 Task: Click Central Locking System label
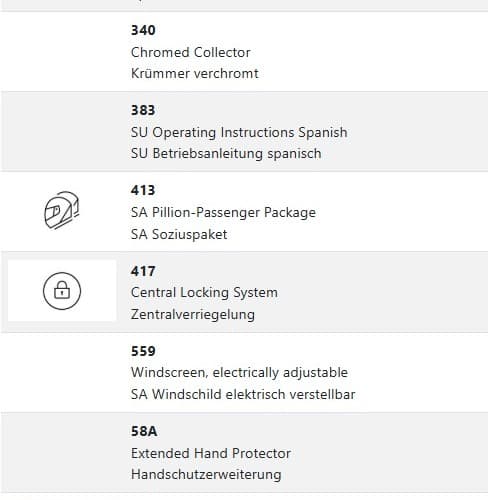(204, 293)
